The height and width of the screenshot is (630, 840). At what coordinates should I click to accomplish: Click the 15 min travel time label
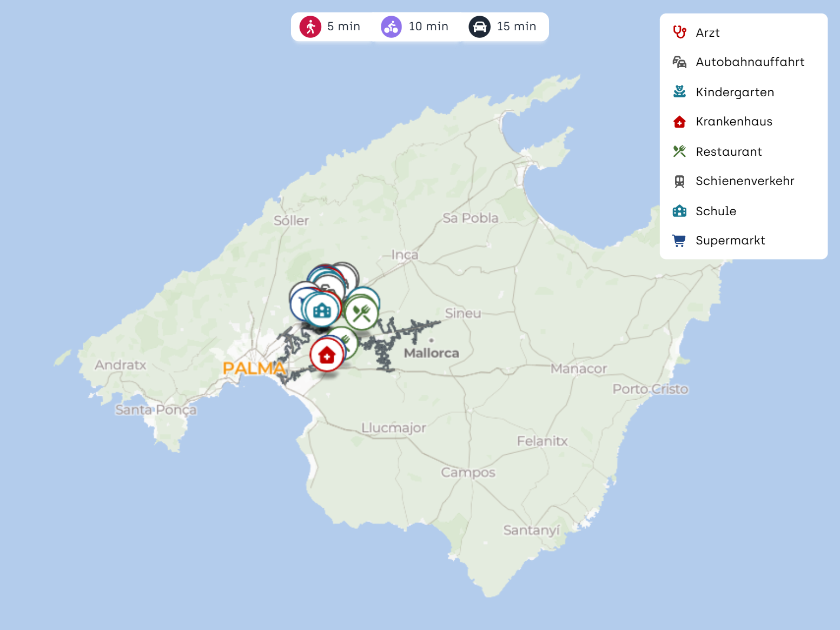tap(516, 26)
